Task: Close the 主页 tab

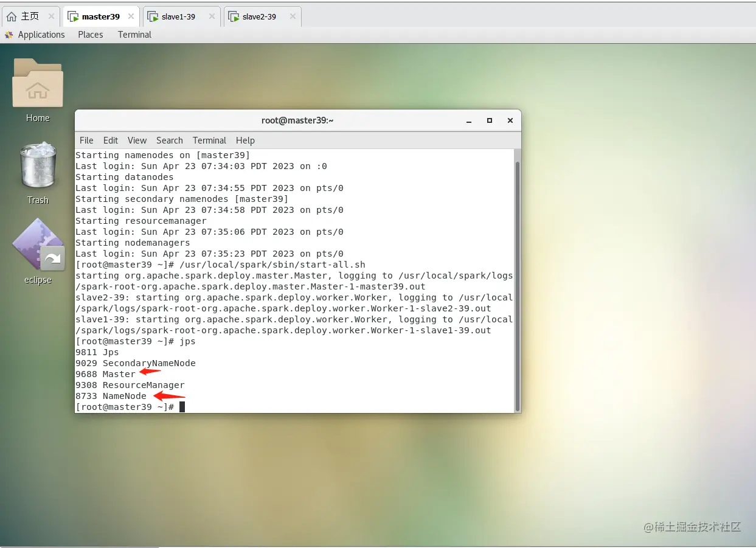Action: click(51, 16)
